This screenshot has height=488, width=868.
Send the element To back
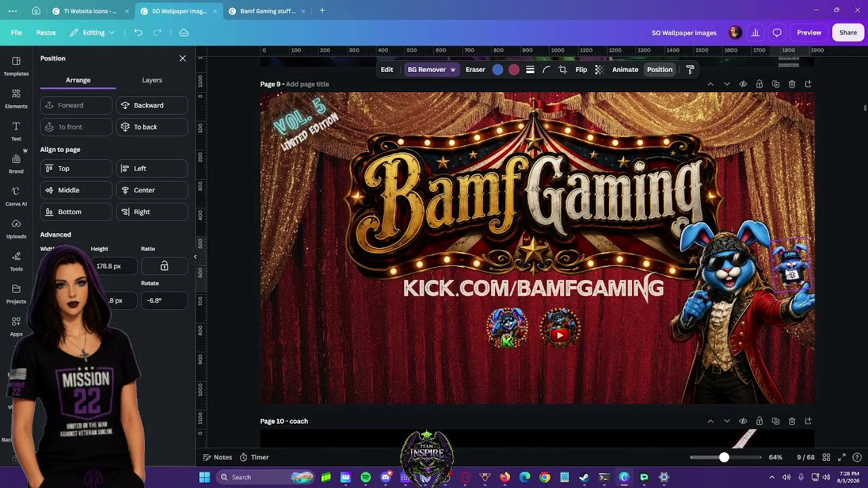coord(152,127)
